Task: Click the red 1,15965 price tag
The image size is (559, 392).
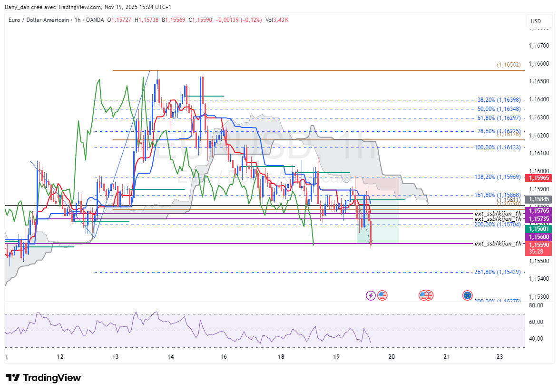Action: [x=539, y=177]
